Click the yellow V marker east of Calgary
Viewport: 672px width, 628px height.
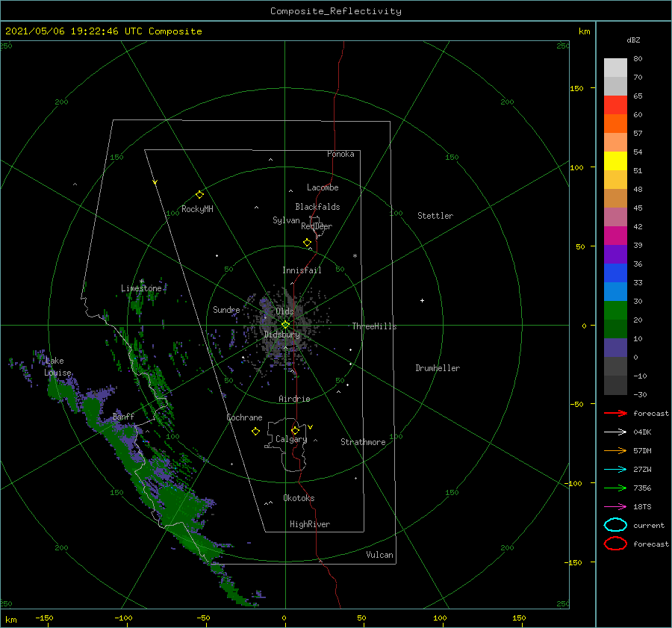[x=311, y=427]
